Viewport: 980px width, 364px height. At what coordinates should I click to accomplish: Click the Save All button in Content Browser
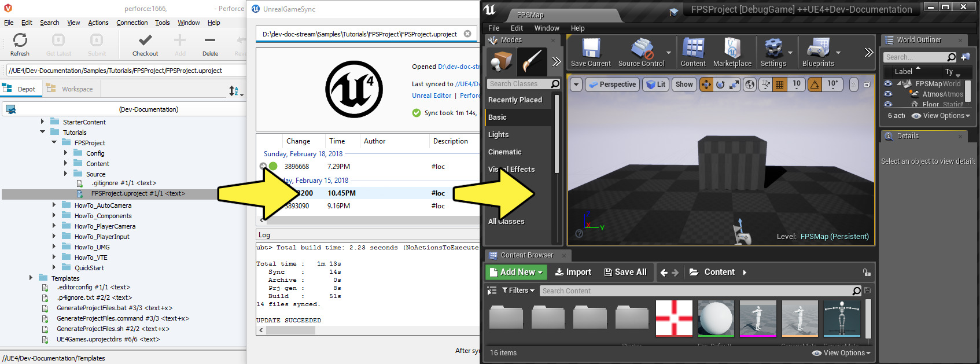[x=625, y=272]
